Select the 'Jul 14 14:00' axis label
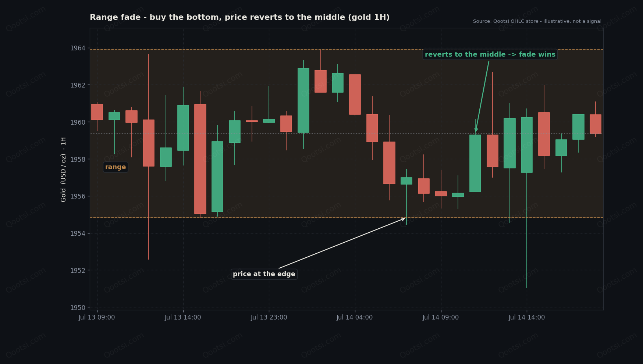 [527, 317]
